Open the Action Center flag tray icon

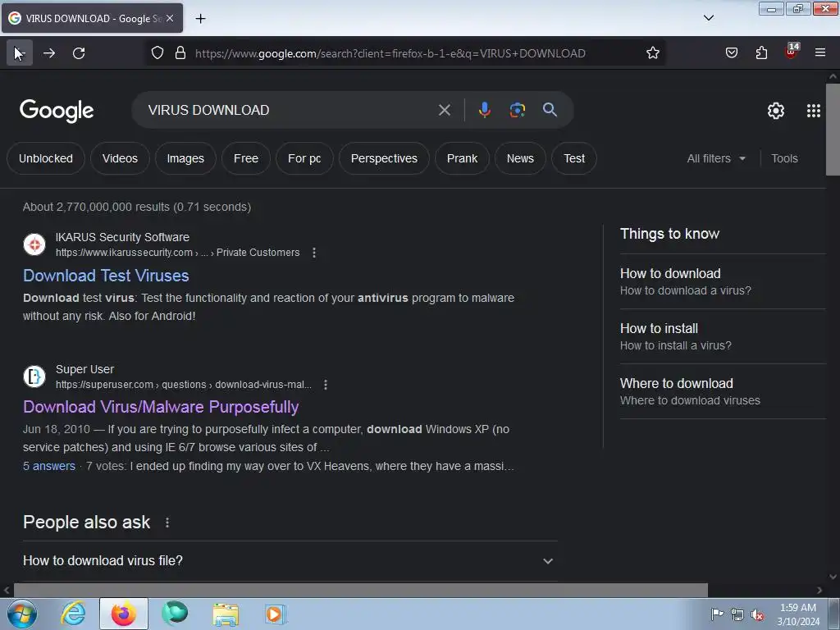coord(717,614)
